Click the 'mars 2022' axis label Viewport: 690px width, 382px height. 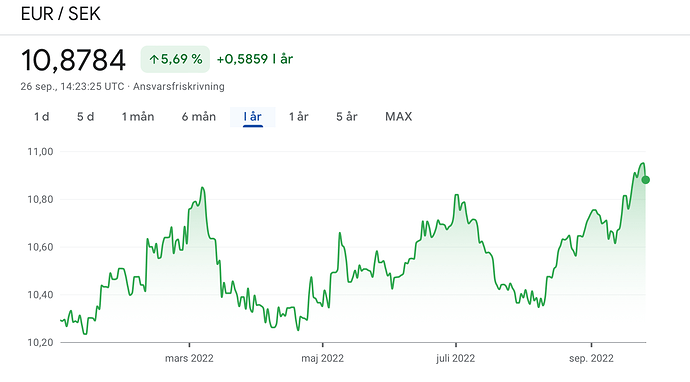pyautogui.click(x=189, y=358)
